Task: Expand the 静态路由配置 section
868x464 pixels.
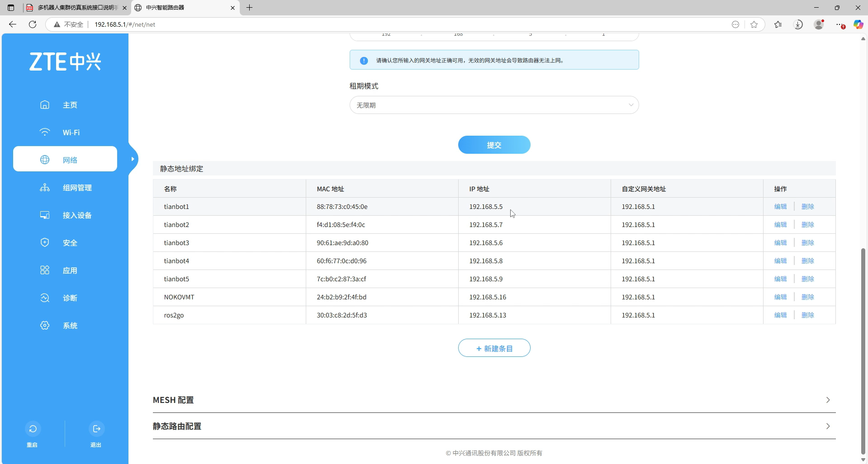Action: pos(828,426)
